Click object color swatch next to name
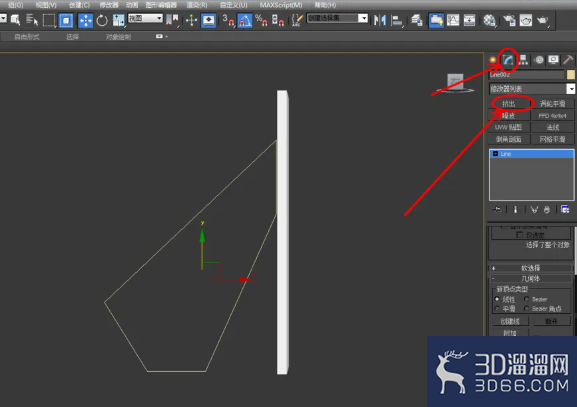This screenshot has height=407, width=577. coord(570,75)
